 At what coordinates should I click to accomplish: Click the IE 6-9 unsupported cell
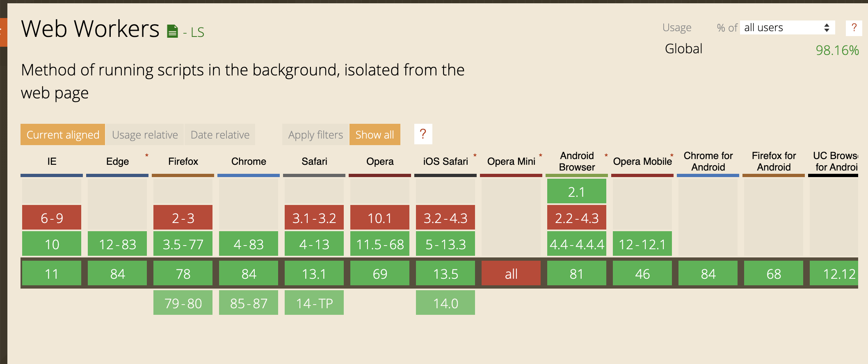(x=52, y=218)
